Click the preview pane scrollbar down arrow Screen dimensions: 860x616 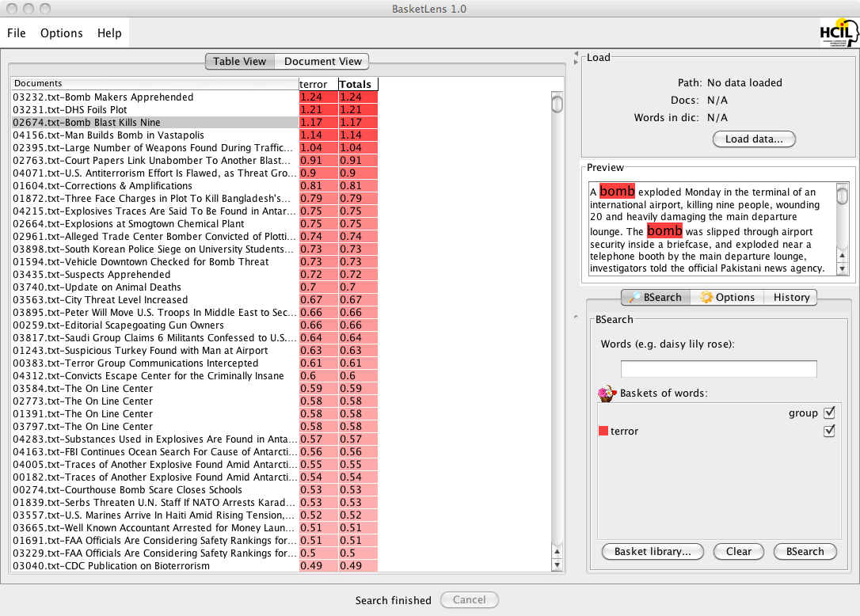click(843, 268)
